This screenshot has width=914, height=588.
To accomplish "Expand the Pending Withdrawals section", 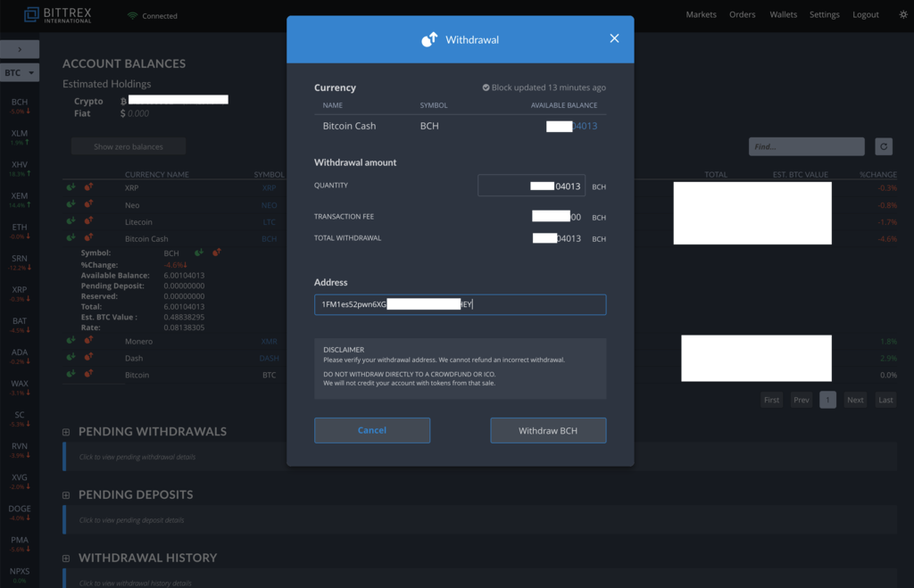I will tap(66, 432).
